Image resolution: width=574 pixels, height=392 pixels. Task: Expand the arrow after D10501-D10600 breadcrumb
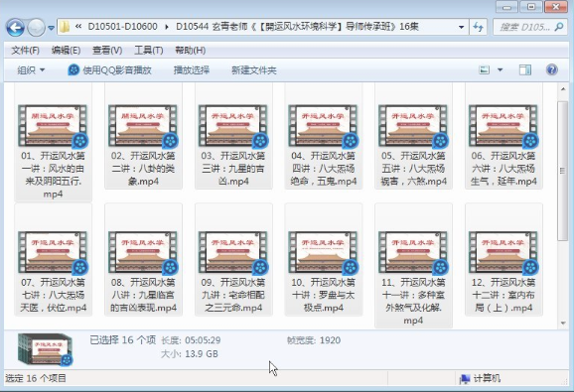point(167,27)
